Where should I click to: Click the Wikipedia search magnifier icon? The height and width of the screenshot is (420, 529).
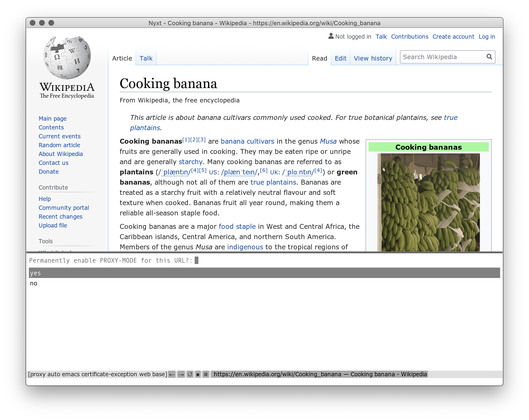pos(489,57)
